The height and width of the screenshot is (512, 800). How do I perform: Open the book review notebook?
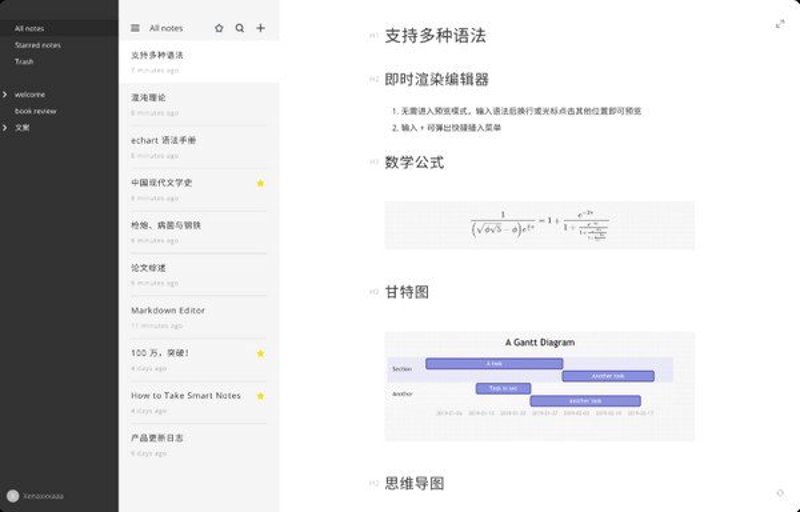tap(36, 111)
